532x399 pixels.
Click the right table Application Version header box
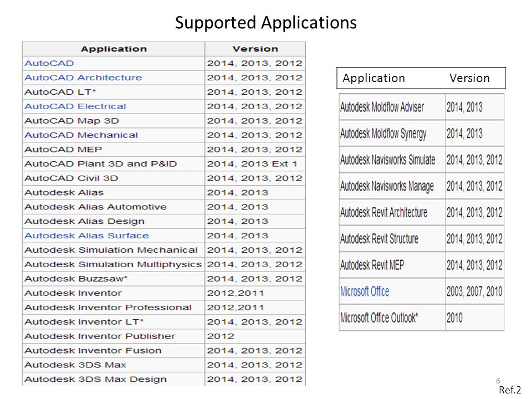pos(421,78)
